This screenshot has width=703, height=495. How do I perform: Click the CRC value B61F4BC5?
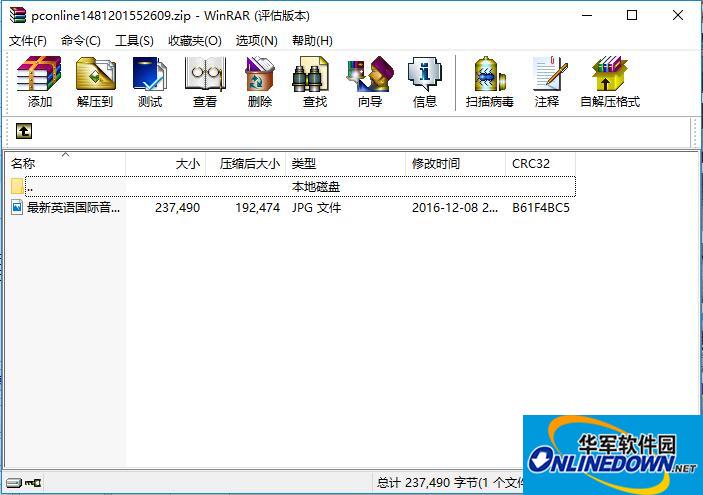tap(541, 208)
